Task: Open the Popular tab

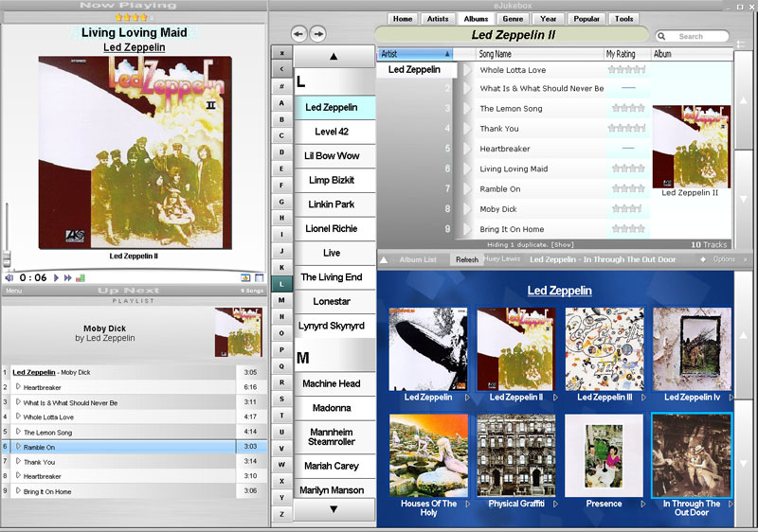Action: tap(587, 19)
